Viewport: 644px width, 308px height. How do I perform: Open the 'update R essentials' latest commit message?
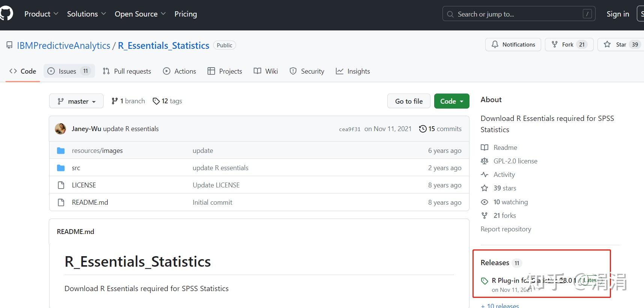[131, 129]
